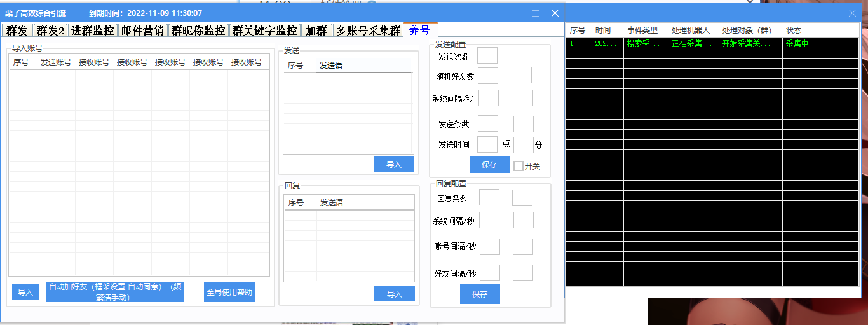Open 全局使用帮助
Viewport: 868px width, 325px height.
click(229, 293)
